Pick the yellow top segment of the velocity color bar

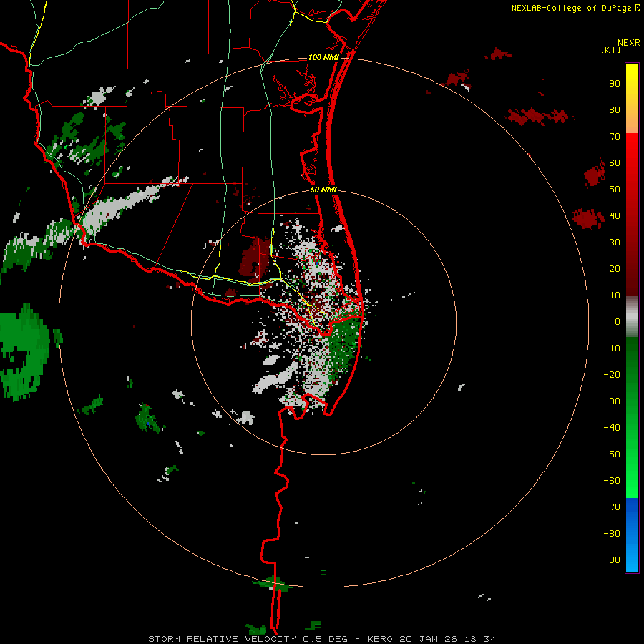(632, 99)
